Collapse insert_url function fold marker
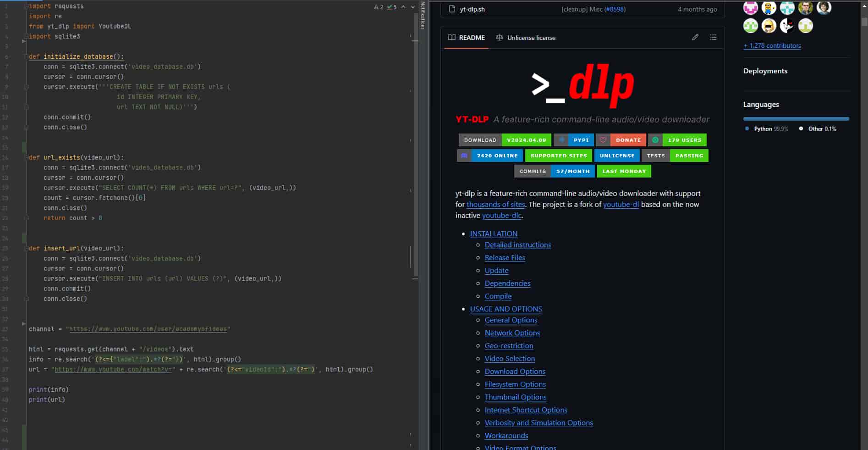Image resolution: width=868 pixels, height=450 pixels. (x=26, y=248)
